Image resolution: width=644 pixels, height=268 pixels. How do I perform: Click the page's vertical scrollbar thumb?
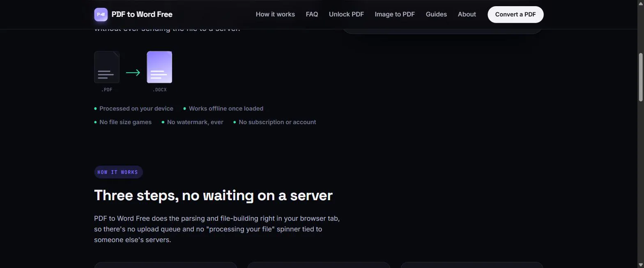pos(640,77)
